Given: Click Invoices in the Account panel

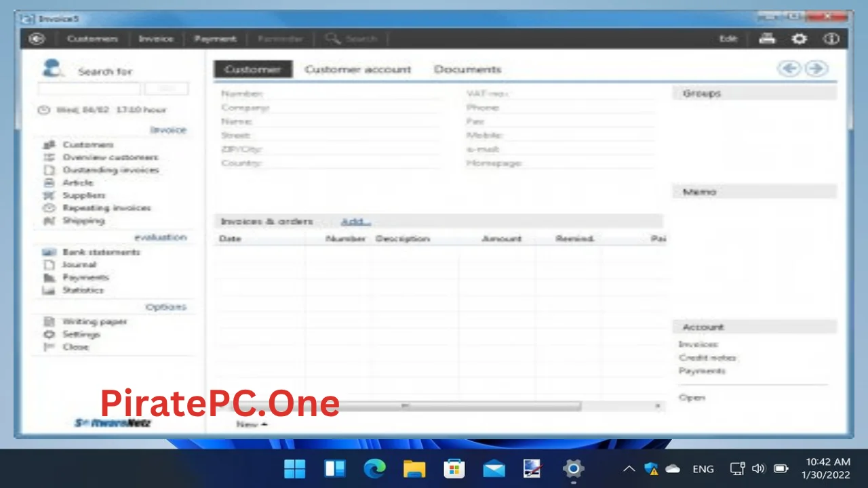Looking at the screenshot, I should 698,344.
